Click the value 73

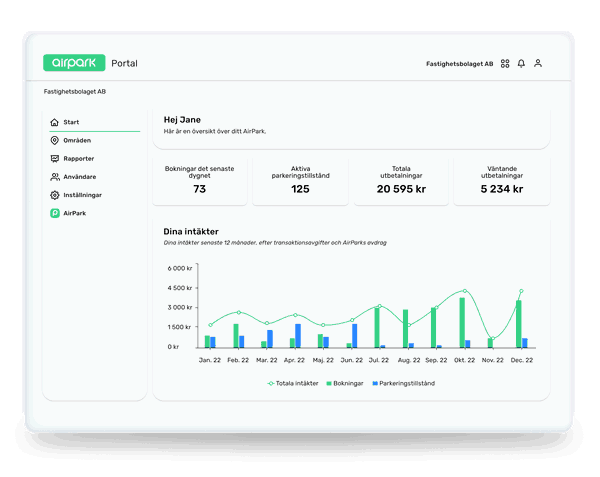point(199,189)
